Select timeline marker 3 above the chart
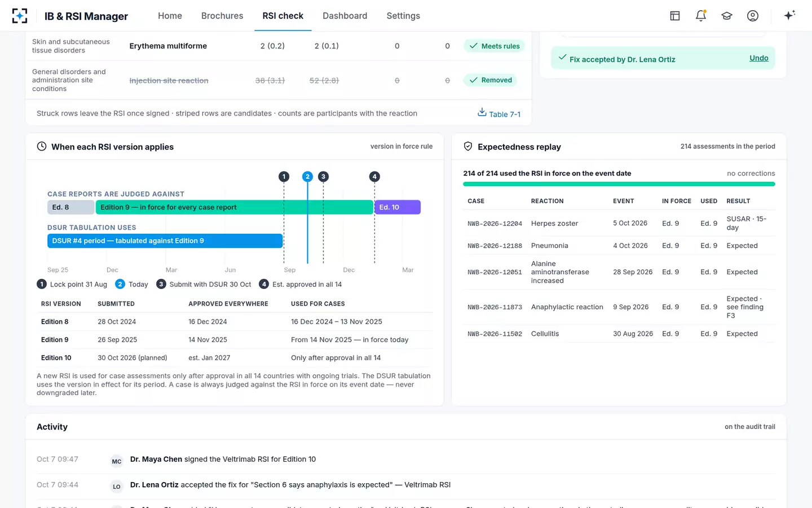 click(x=323, y=177)
